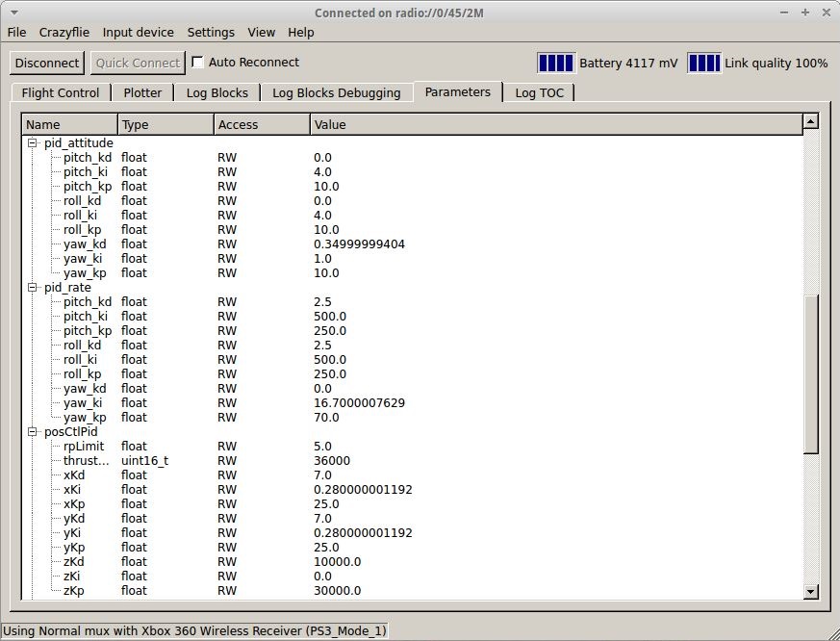Collapse the pid_attitude parameter group
Viewport: 840px width, 641px height.
coord(32,142)
